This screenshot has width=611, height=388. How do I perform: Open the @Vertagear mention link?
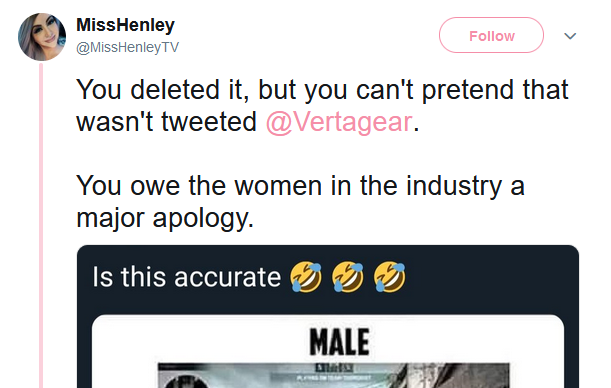click(x=339, y=122)
